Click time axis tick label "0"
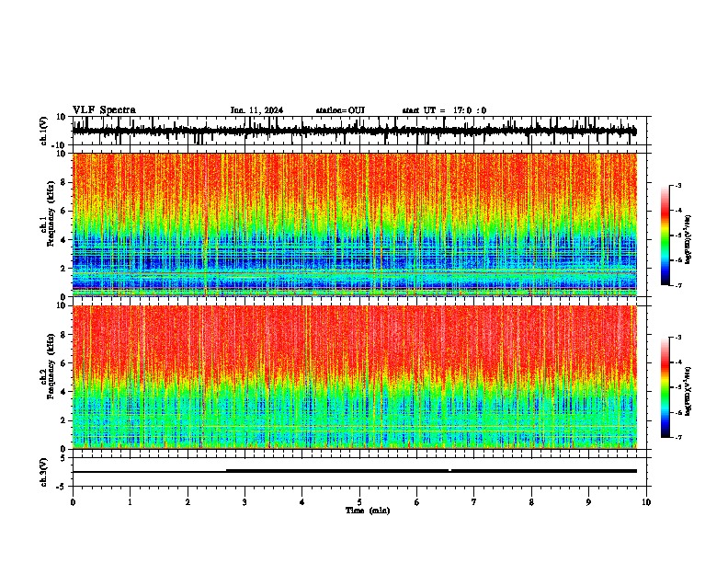The image size is (728, 563). click(73, 502)
